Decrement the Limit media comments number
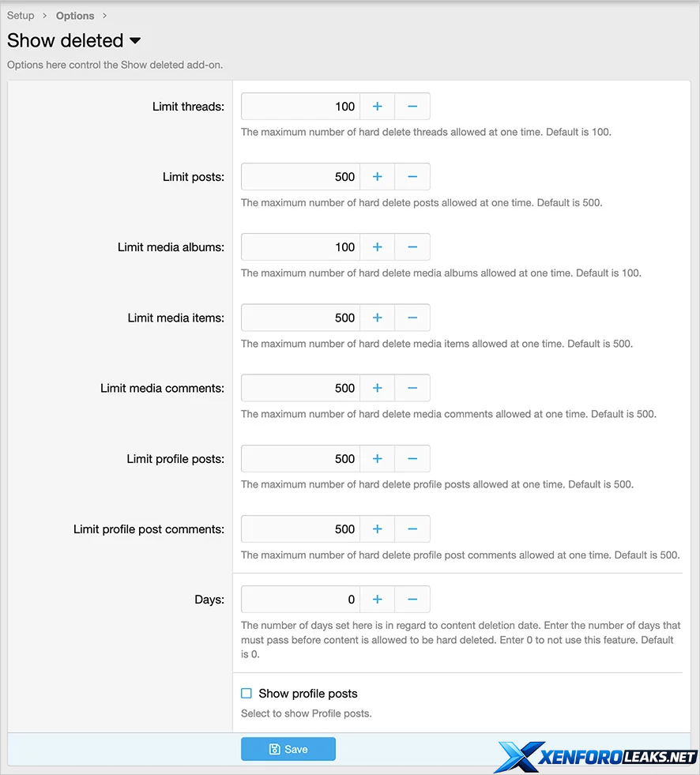The image size is (700, 775). pyautogui.click(x=412, y=388)
